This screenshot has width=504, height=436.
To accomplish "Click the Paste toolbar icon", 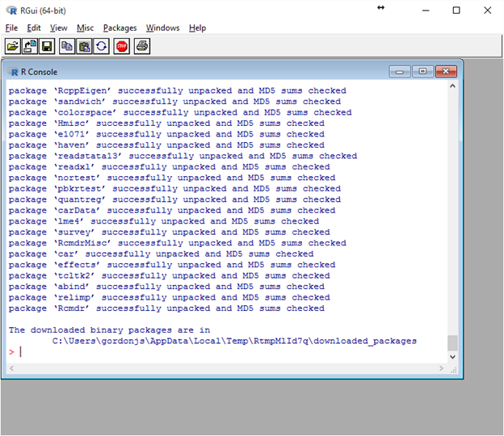I will 84,47.
